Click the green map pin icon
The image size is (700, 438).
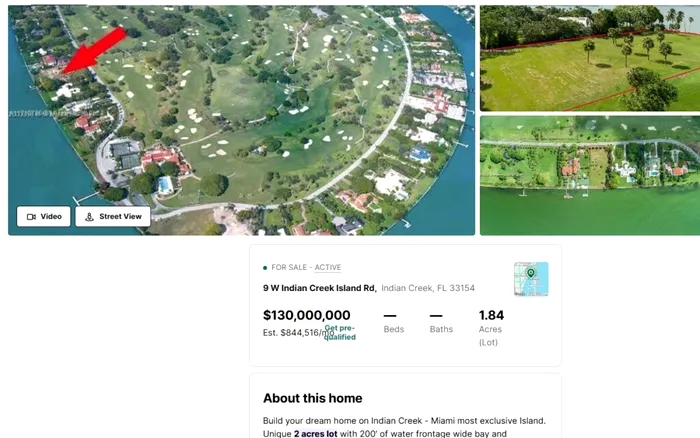click(x=530, y=273)
